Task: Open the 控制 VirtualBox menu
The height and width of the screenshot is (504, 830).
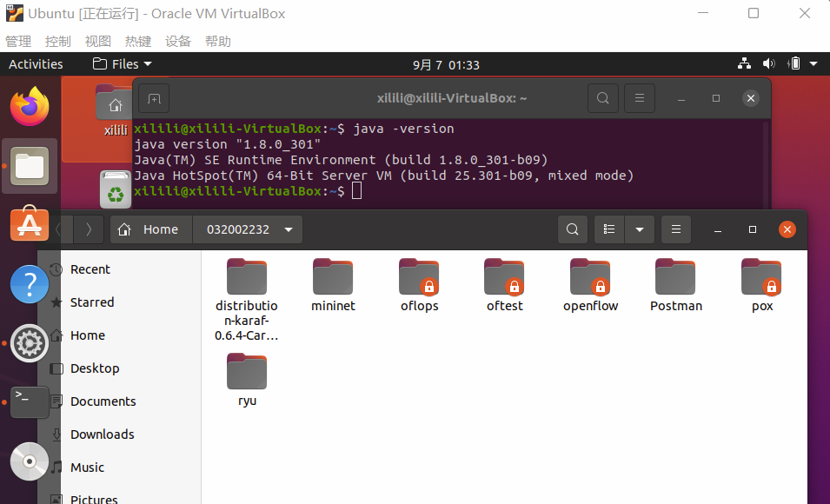Action: pos(58,42)
